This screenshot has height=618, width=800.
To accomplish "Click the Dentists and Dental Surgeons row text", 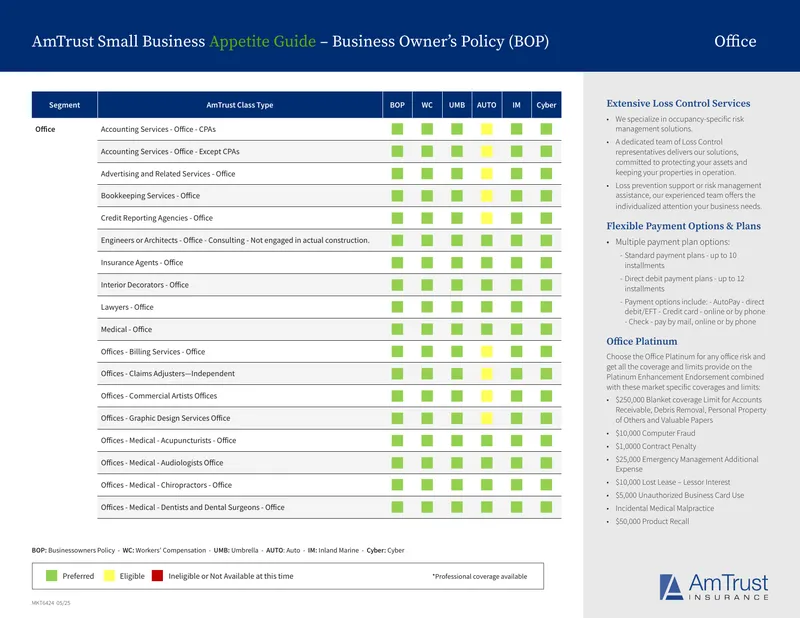I will [x=192, y=507].
